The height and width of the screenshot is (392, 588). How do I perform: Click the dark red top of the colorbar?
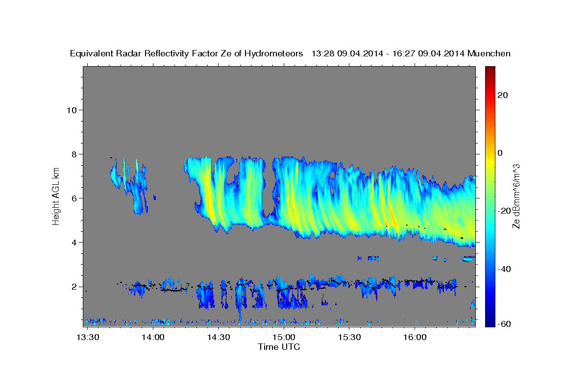490,70
